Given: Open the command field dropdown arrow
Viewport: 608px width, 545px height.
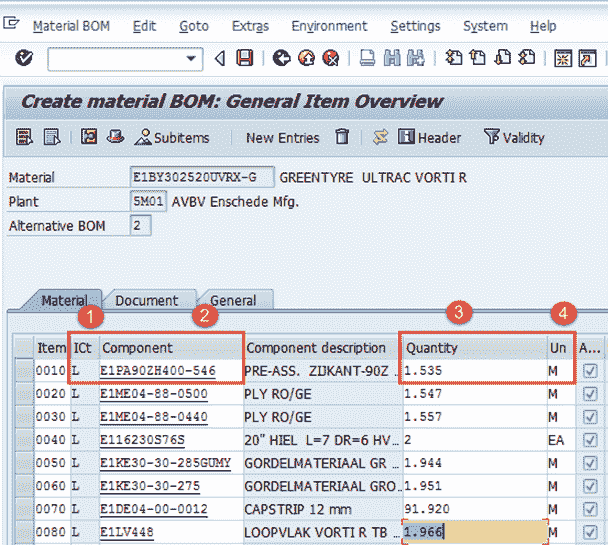Looking at the screenshot, I should click(190, 59).
